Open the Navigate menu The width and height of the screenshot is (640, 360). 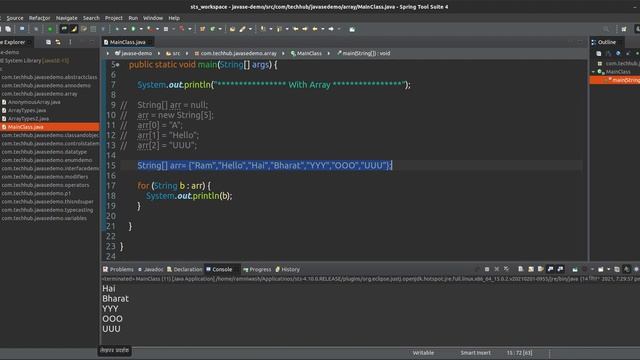pyautogui.click(x=67, y=18)
